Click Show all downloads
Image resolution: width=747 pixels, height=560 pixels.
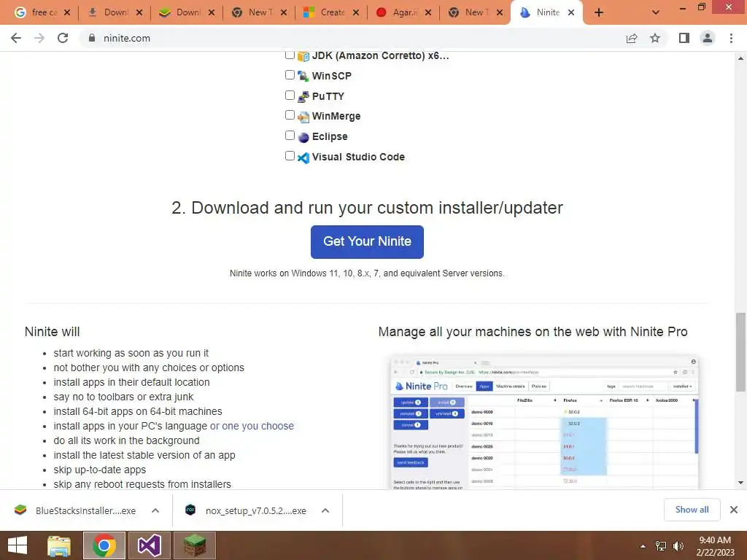point(692,510)
